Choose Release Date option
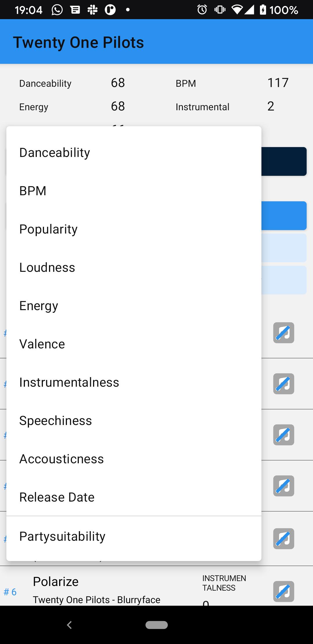 coord(134,497)
